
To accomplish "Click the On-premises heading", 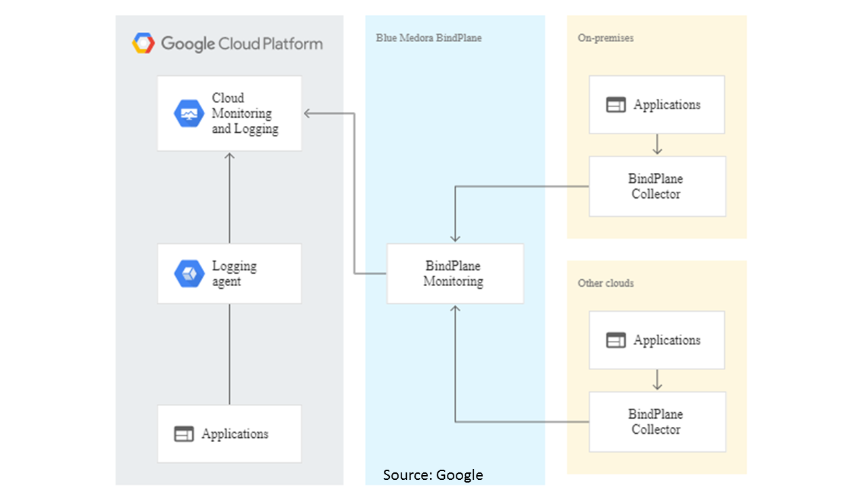I will (x=606, y=38).
